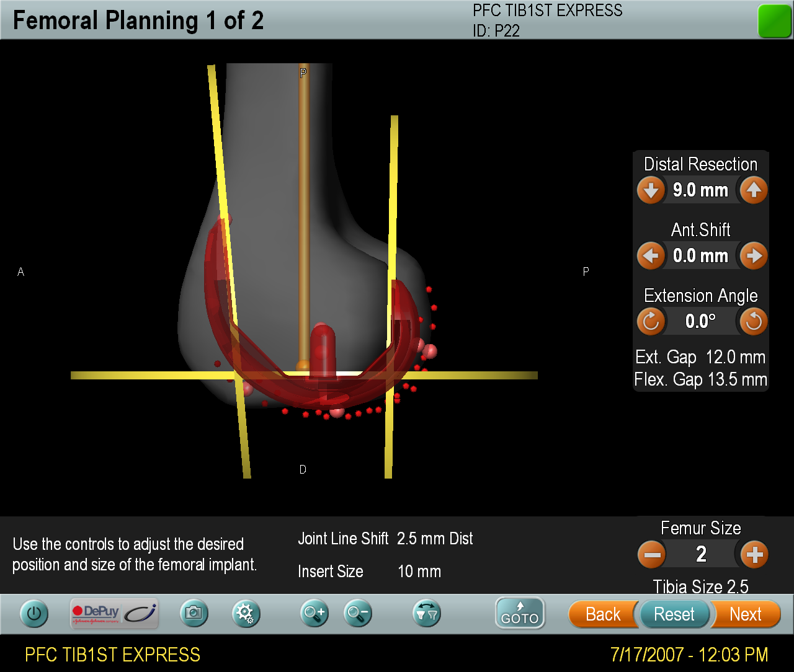The height and width of the screenshot is (672, 794).
Task: Increase Femur Size with plus button
Action: 754,554
